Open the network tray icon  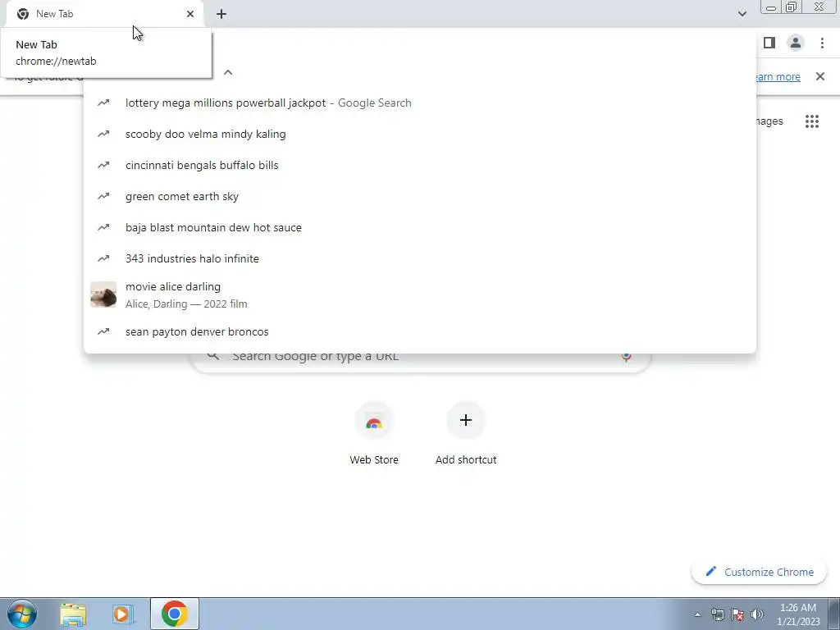point(717,614)
